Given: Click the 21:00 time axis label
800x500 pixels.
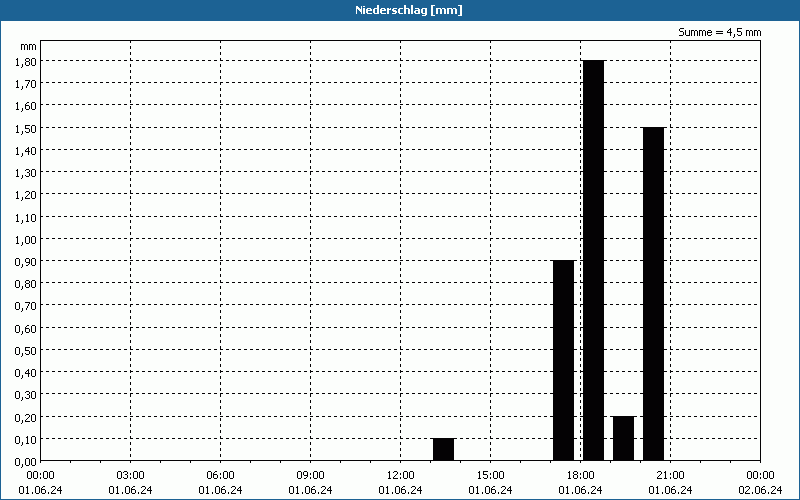Looking at the screenshot, I should coord(670,476).
